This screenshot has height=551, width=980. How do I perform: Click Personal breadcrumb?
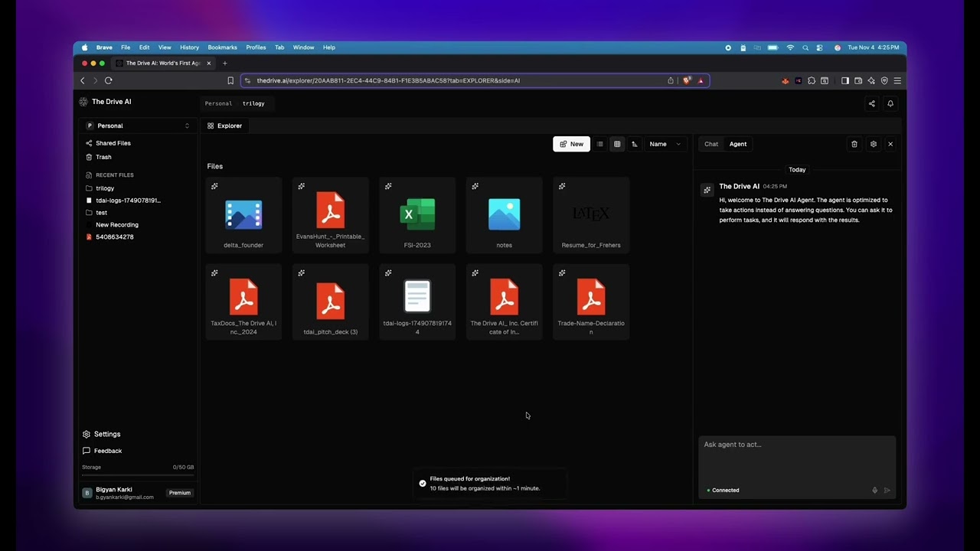tap(218, 103)
